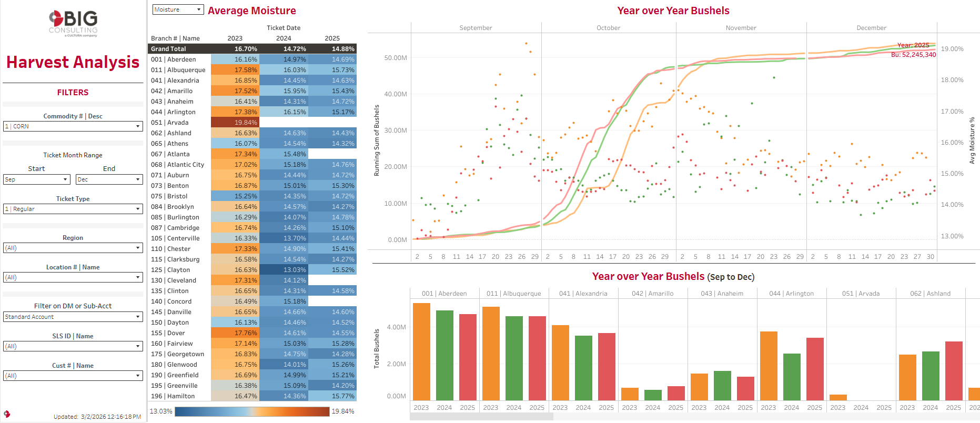Select the Arvada 19.84% moisture cell
980x423 pixels.
[x=235, y=123]
